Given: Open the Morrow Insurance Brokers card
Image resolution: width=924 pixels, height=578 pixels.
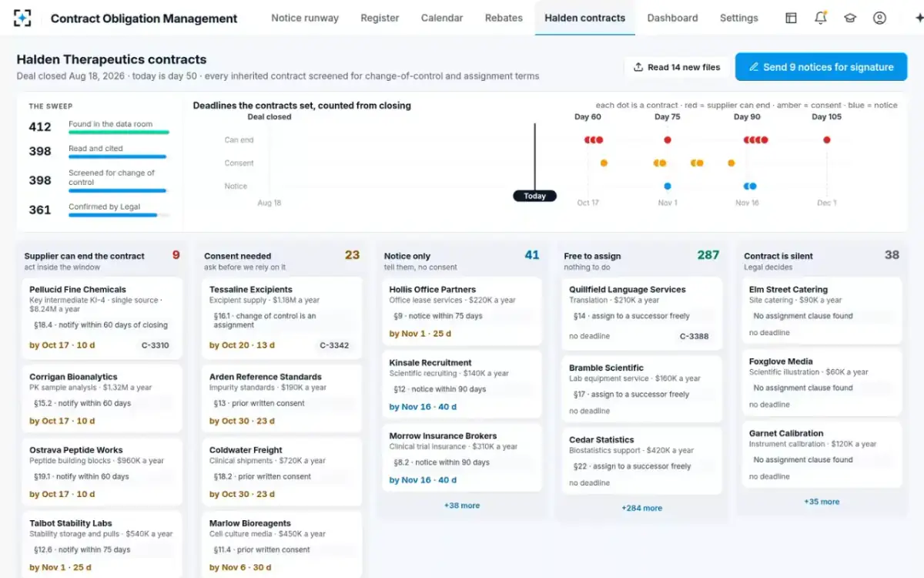Looking at the screenshot, I should (462, 459).
